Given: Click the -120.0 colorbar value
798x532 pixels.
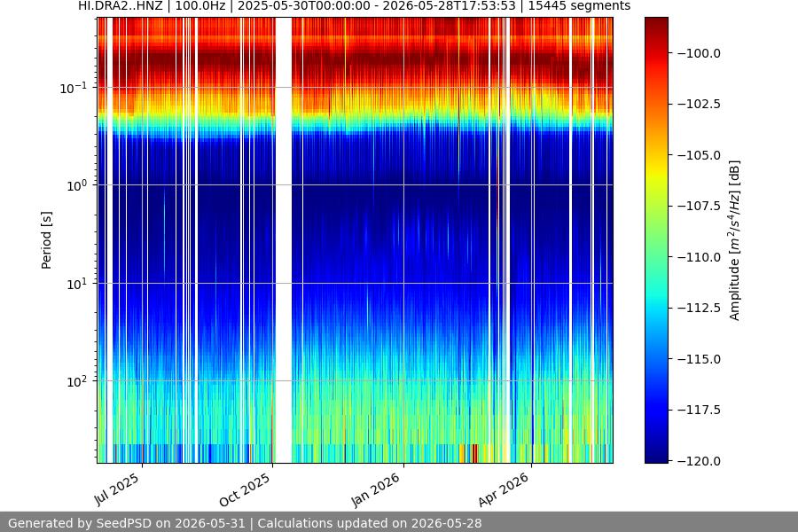Looking at the screenshot, I should click(700, 461).
